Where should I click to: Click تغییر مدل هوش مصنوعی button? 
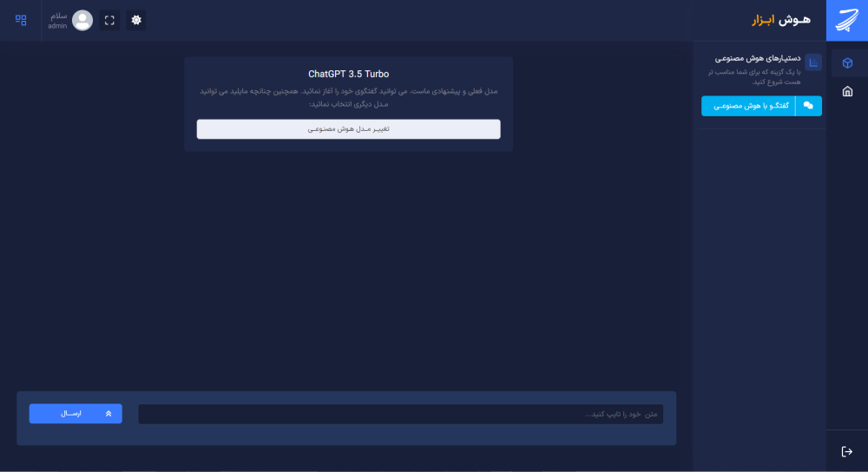349,129
